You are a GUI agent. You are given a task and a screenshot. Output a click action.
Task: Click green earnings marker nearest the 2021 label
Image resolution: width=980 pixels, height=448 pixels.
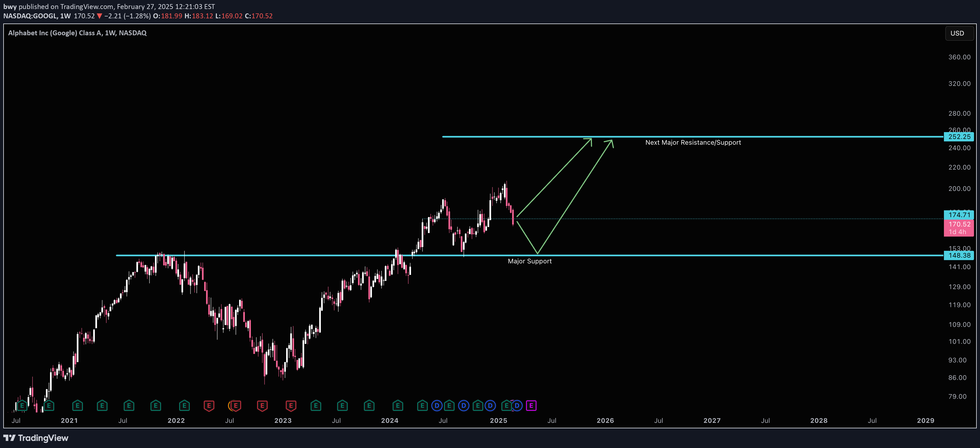[x=77, y=406]
